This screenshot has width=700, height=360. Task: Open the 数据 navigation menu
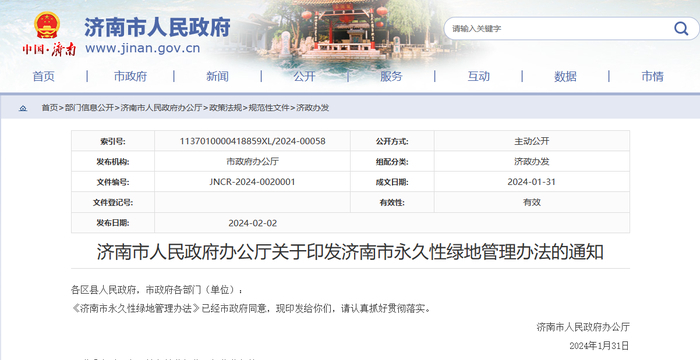pos(565,76)
